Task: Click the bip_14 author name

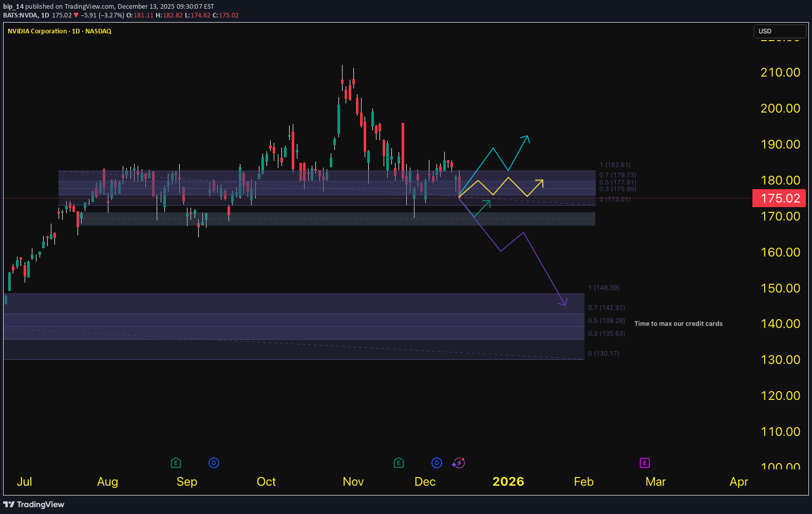Action: click(x=13, y=7)
